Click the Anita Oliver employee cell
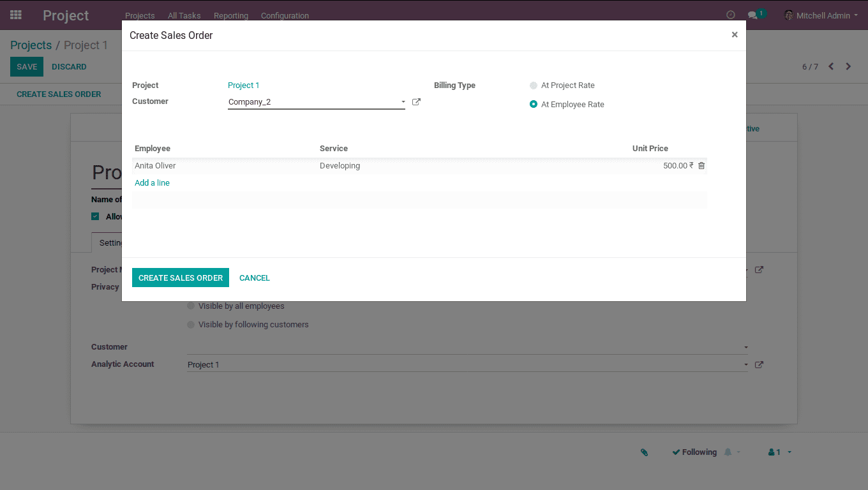The width and height of the screenshot is (868, 490). click(225, 166)
